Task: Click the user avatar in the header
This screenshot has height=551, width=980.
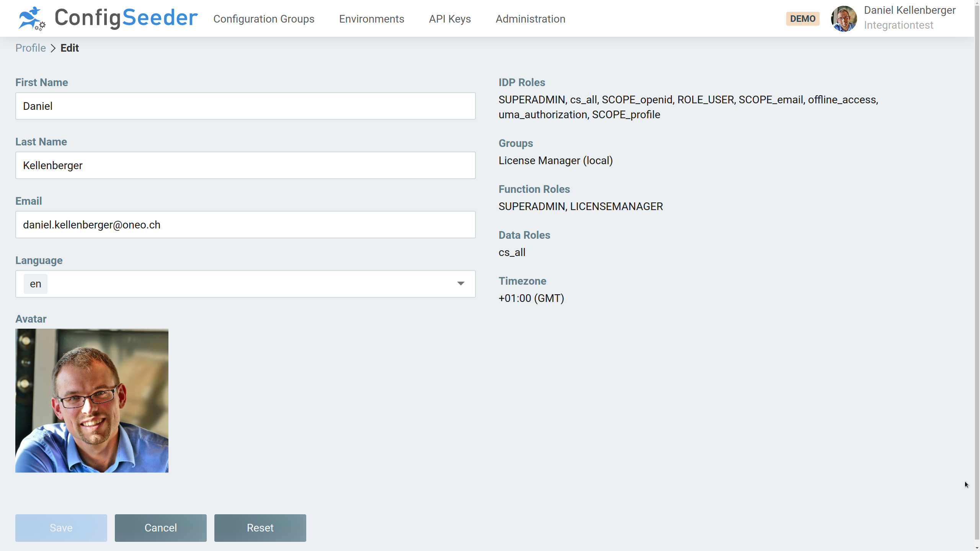Action: click(844, 18)
